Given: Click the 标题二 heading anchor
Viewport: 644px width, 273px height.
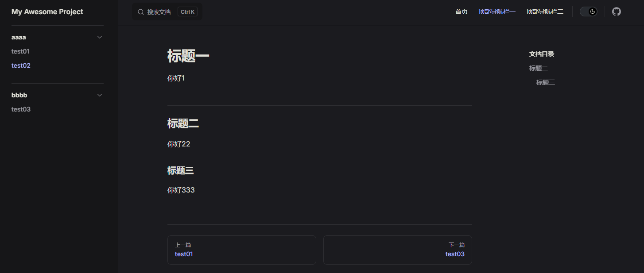Looking at the screenshot, I should click(x=182, y=124).
